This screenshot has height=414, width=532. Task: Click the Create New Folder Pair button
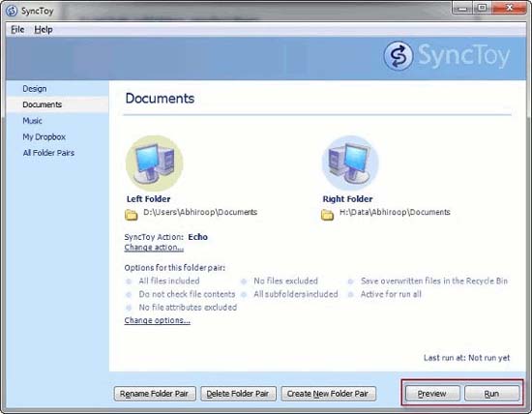[x=328, y=394]
